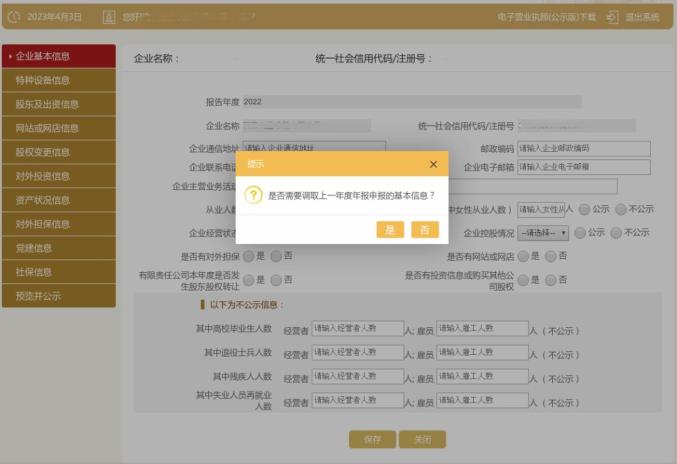Open 特种设备信息 sidebar menu item
Viewport: 677px width, 464px height.
pyautogui.click(x=58, y=80)
